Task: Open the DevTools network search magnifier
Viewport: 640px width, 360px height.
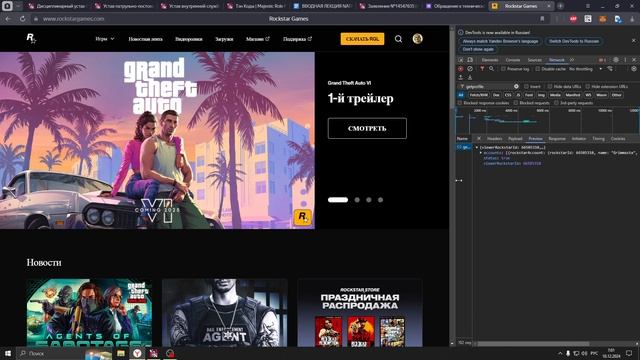Action: [491, 69]
